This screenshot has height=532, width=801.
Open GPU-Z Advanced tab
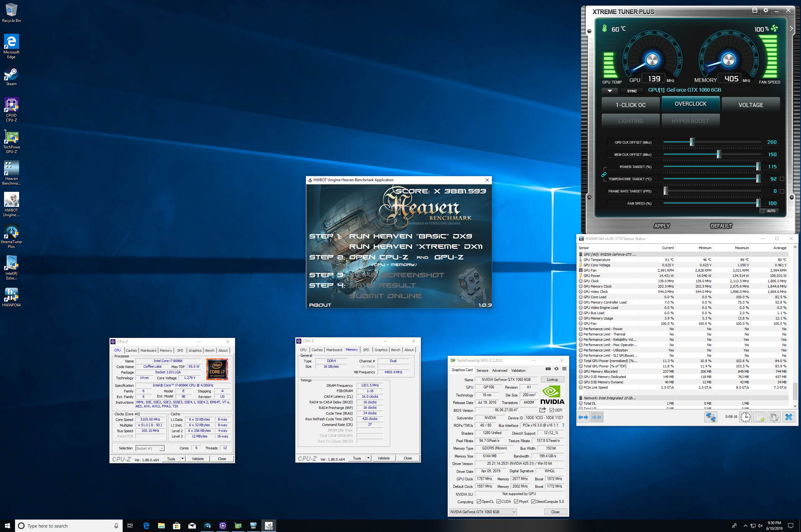(x=499, y=371)
